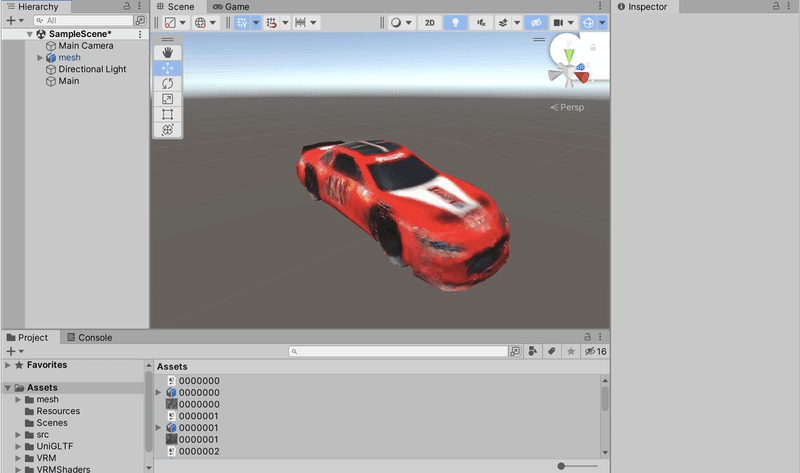Open Scene view three-dot options menu
Viewport: 800px width, 473px height.
600,6
